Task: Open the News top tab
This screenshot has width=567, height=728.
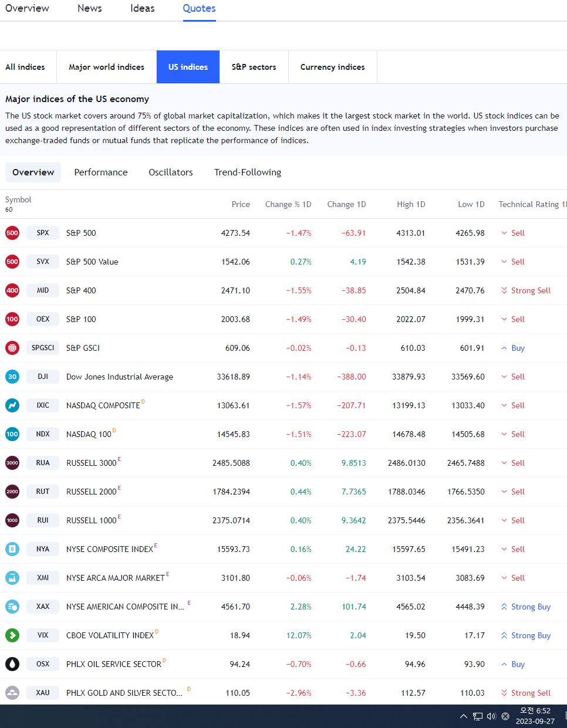Action: pyautogui.click(x=90, y=8)
